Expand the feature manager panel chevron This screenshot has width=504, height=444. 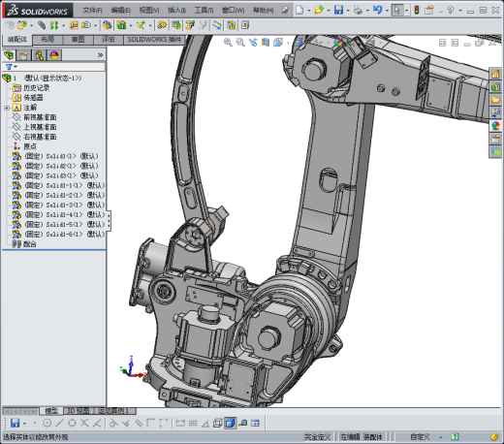[101, 55]
